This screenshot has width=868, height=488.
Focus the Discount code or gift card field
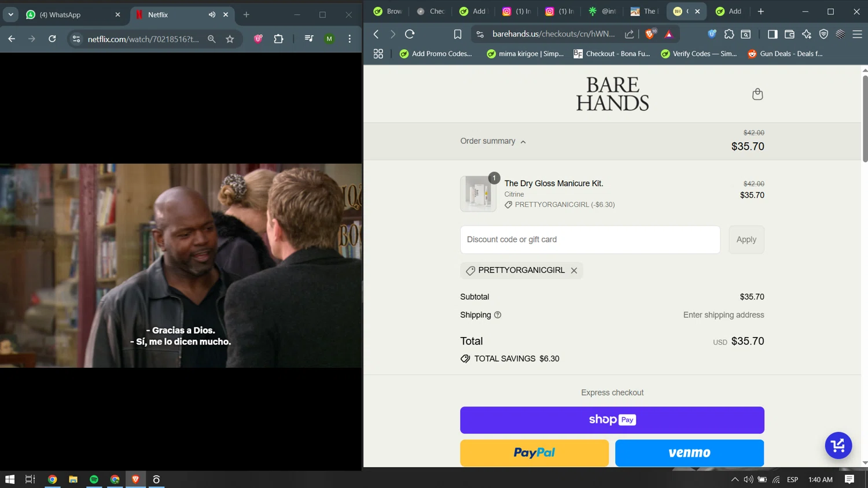pos(590,239)
